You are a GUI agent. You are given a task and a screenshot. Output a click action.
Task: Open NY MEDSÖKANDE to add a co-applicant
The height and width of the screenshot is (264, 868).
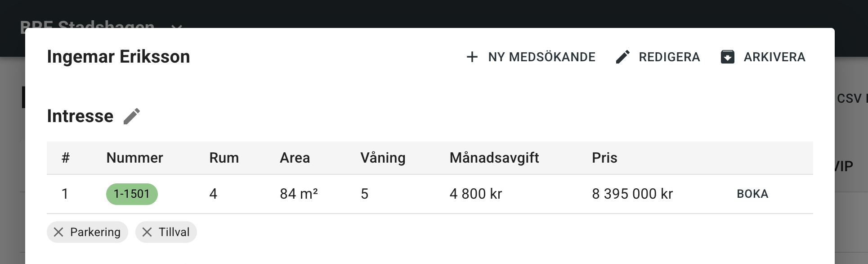(x=542, y=57)
